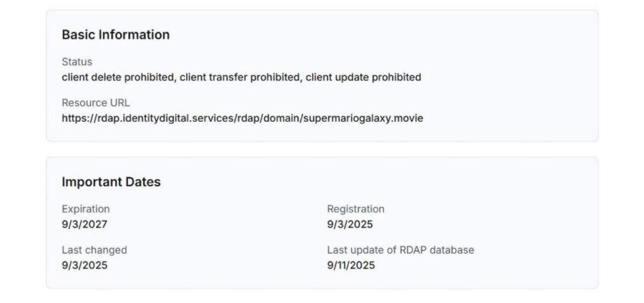Click the 'Last update of RDAP database' label
Screen dimensions: 644x303
click(400, 250)
